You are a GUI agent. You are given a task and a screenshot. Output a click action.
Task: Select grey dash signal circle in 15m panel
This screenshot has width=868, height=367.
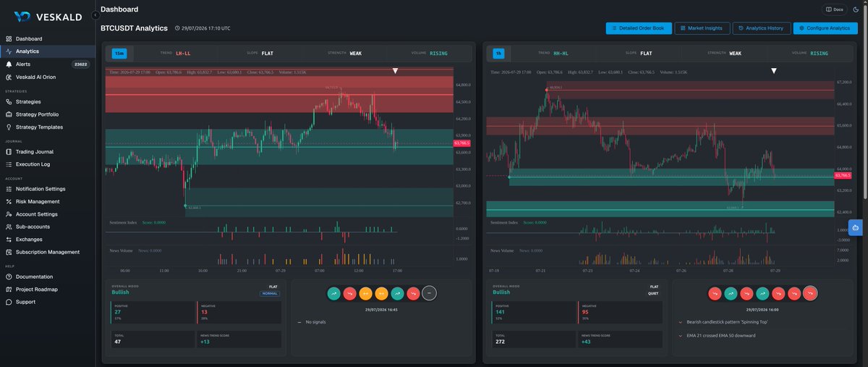[x=430, y=293]
